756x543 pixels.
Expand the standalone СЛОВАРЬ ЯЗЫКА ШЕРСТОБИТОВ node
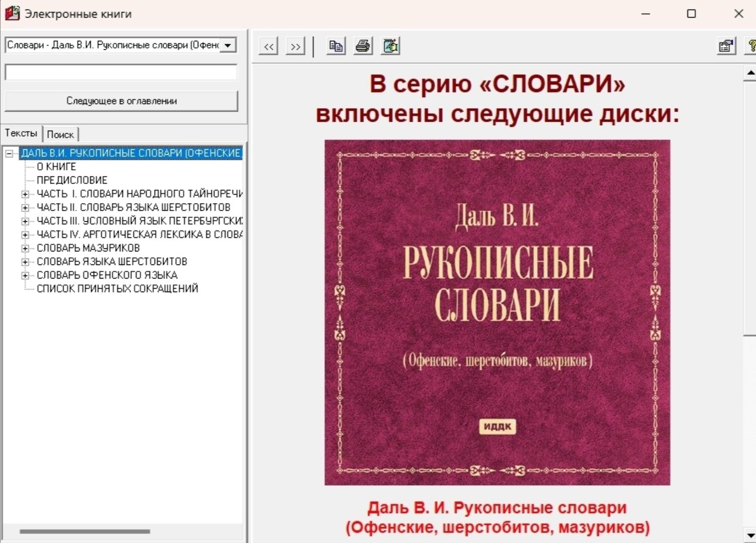click(x=25, y=262)
